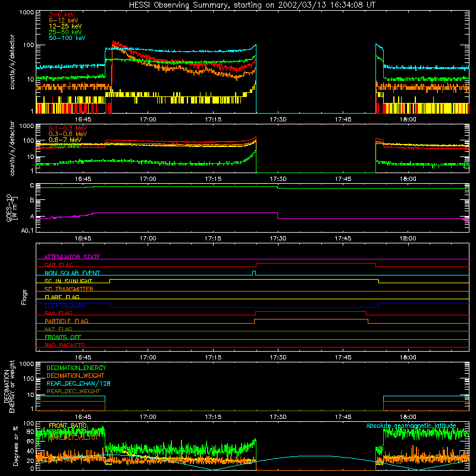Click the '0.8-7 MeV' legend label
The image size is (476, 476).
[65, 140]
